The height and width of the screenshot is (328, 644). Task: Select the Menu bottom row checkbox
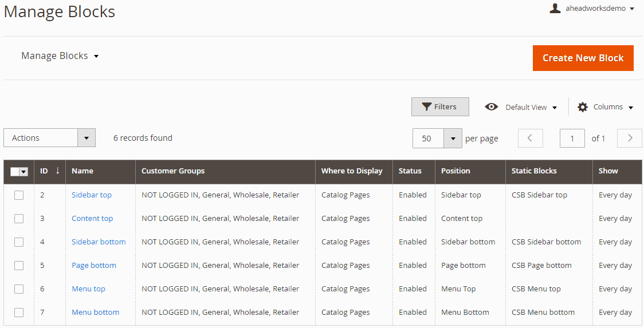click(x=19, y=313)
